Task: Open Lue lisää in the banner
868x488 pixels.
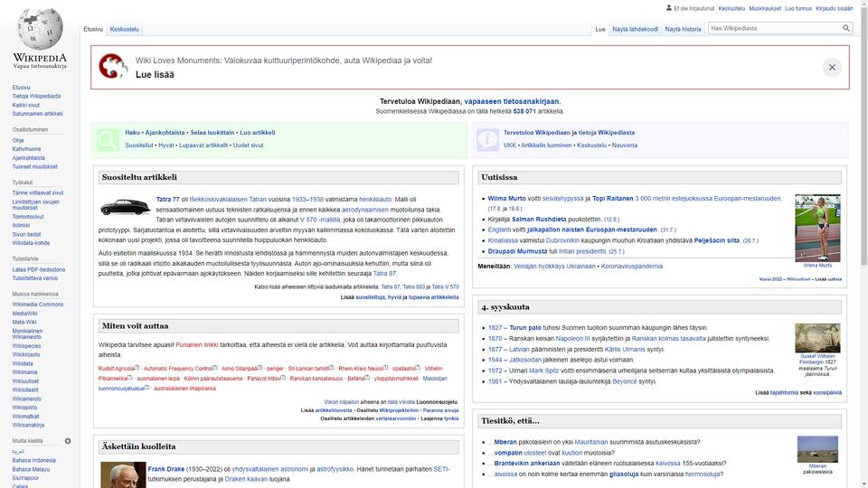Action: 155,75
